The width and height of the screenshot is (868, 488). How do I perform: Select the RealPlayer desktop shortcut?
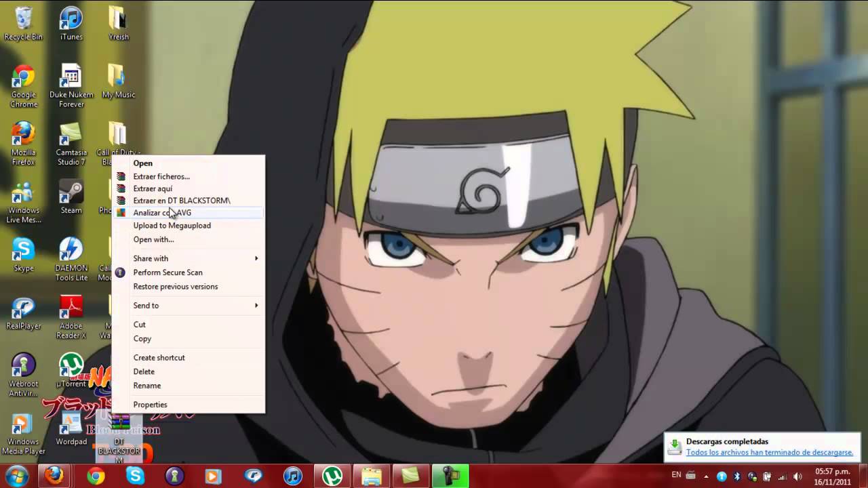tap(24, 312)
